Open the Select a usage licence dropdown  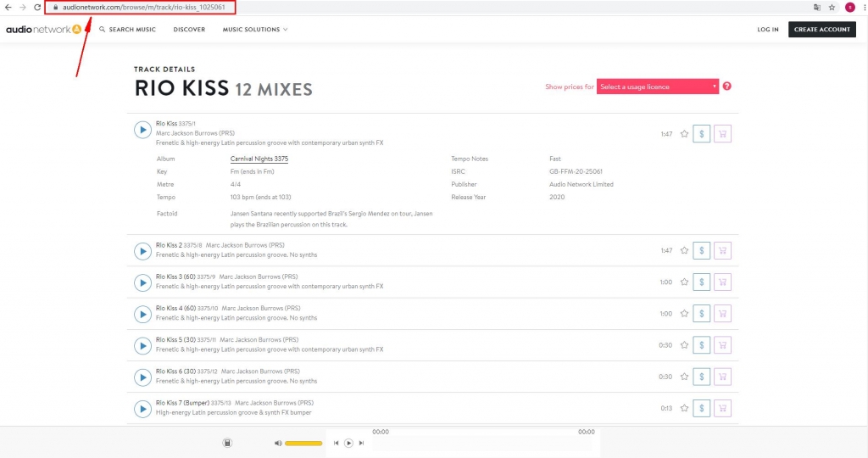point(658,87)
